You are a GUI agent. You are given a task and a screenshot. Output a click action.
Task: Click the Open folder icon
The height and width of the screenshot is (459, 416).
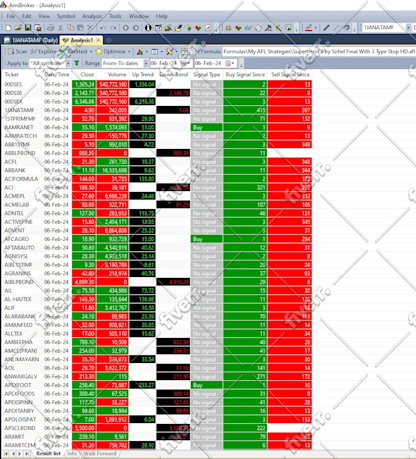coord(18,28)
